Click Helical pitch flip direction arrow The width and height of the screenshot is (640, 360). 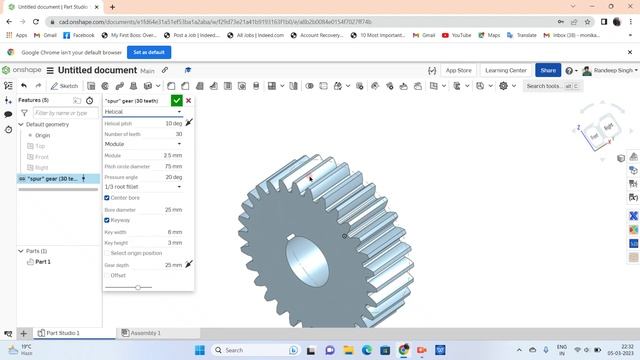coord(189,122)
